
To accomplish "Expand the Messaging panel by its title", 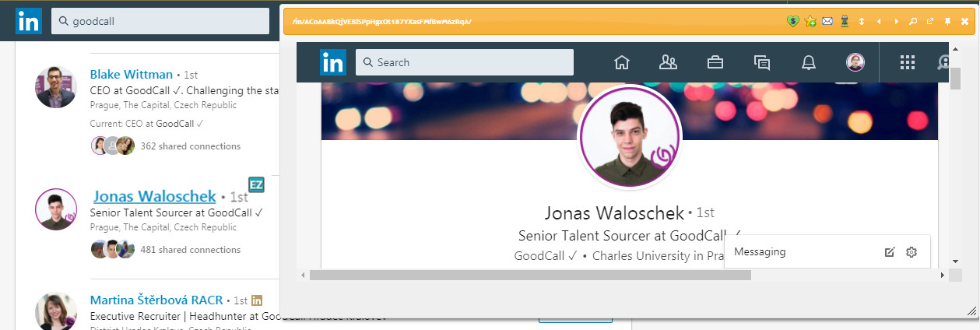I will pos(760,251).
